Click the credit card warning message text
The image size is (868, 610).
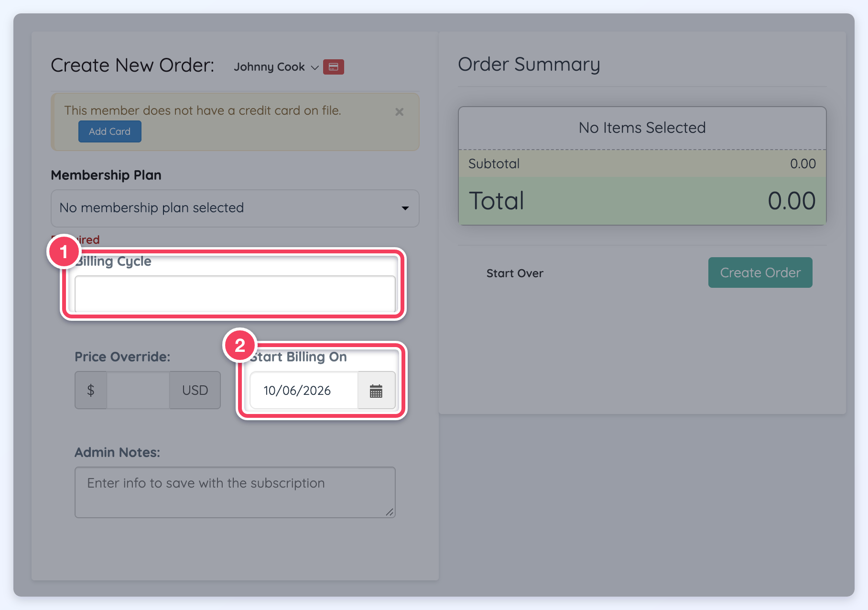pyautogui.click(x=203, y=110)
